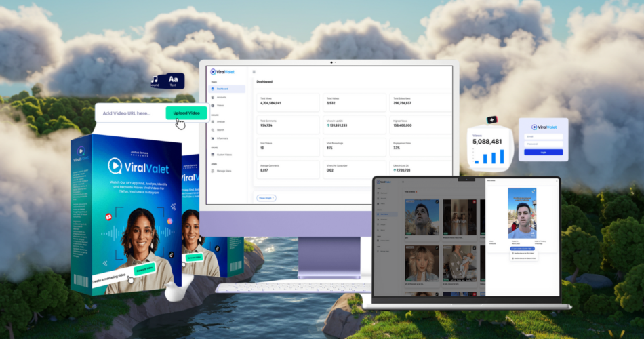
Task: Select the Aa Text icon
Action: tap(174, 81)
